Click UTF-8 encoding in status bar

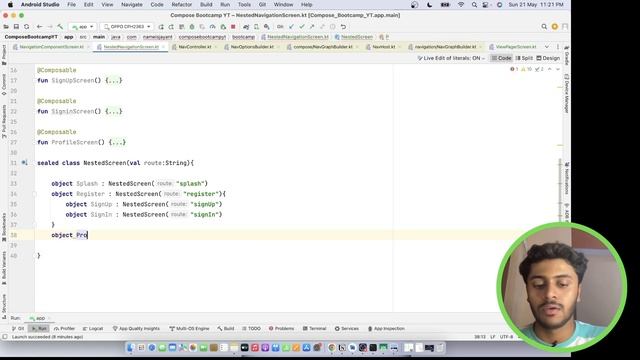507,337
